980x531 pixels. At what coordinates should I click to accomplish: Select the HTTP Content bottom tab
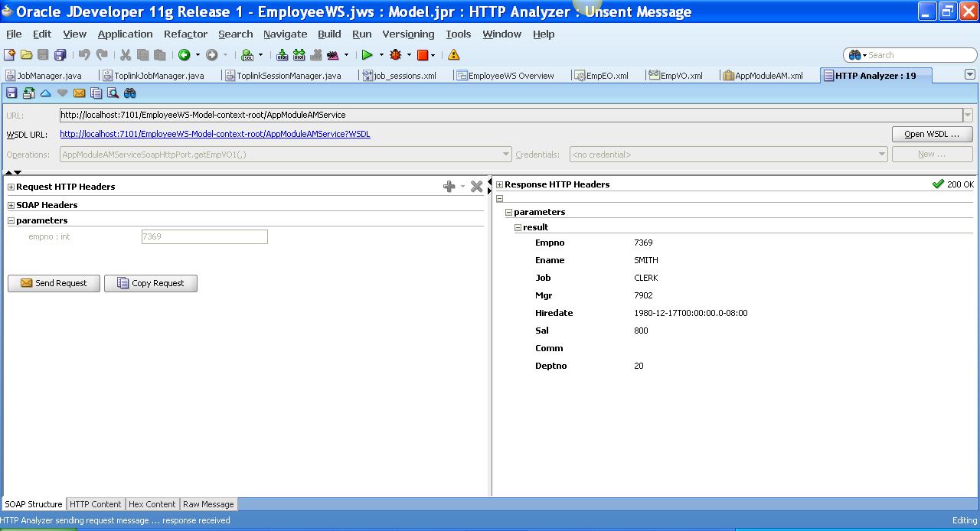(95, 504)
